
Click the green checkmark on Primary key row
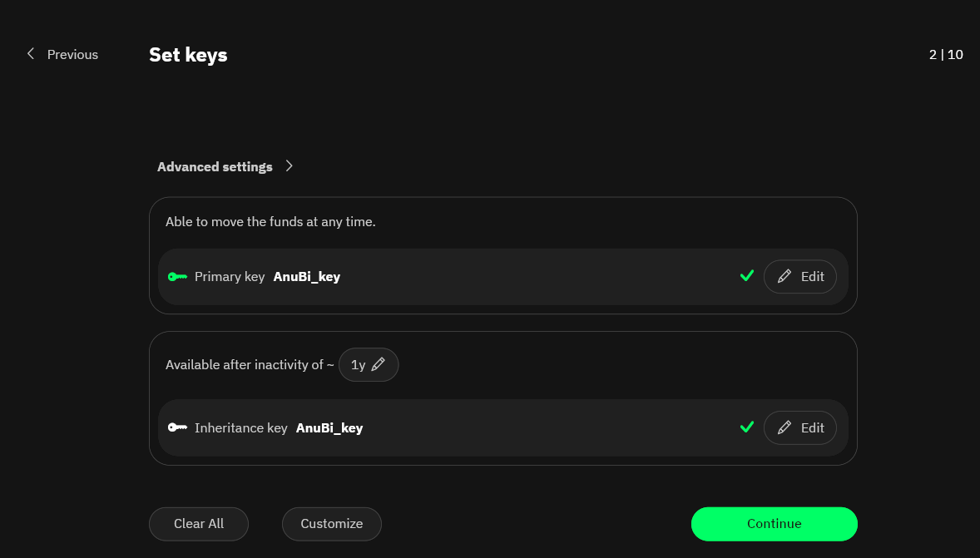point(747,276)
